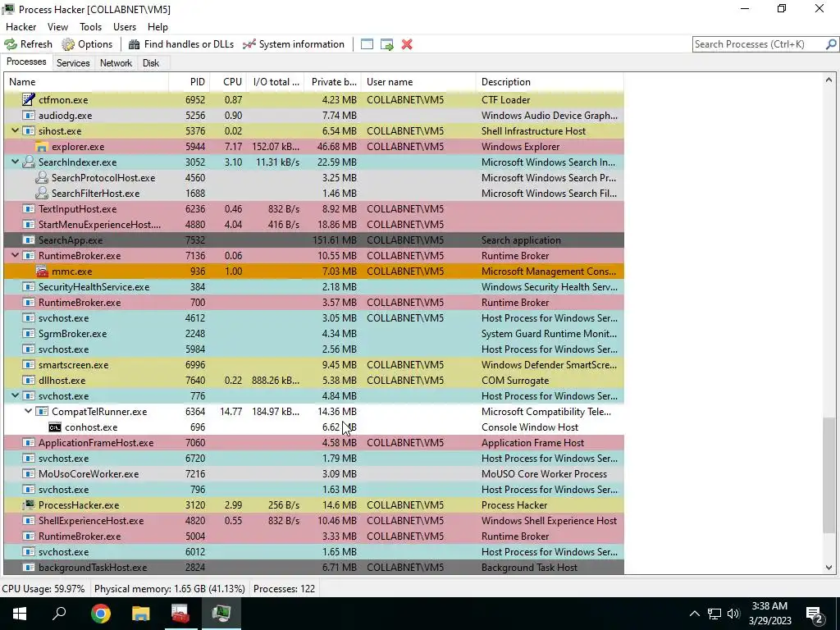
Task: Click the search magnifier icon
Action: click(x=831, y=44)
